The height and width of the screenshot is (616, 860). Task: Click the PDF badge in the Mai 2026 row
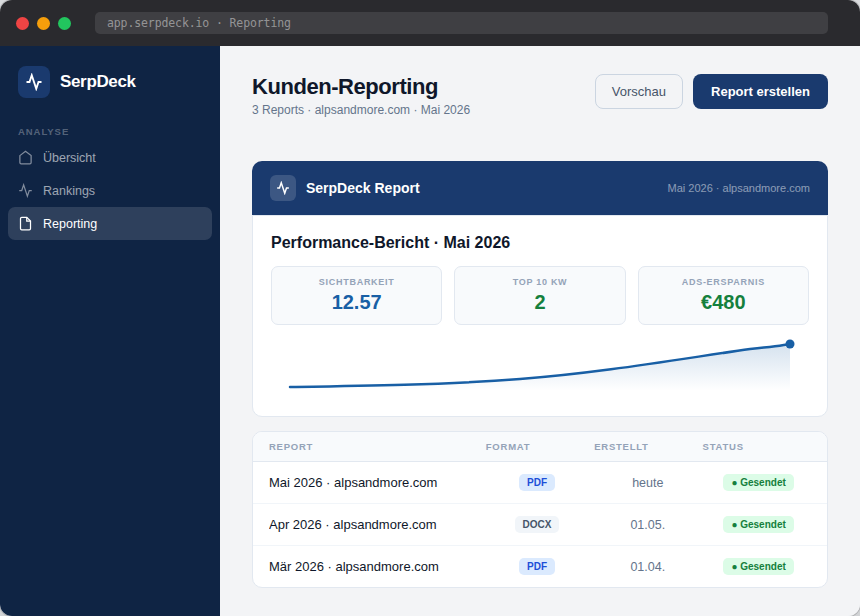(x=537, y=483)
